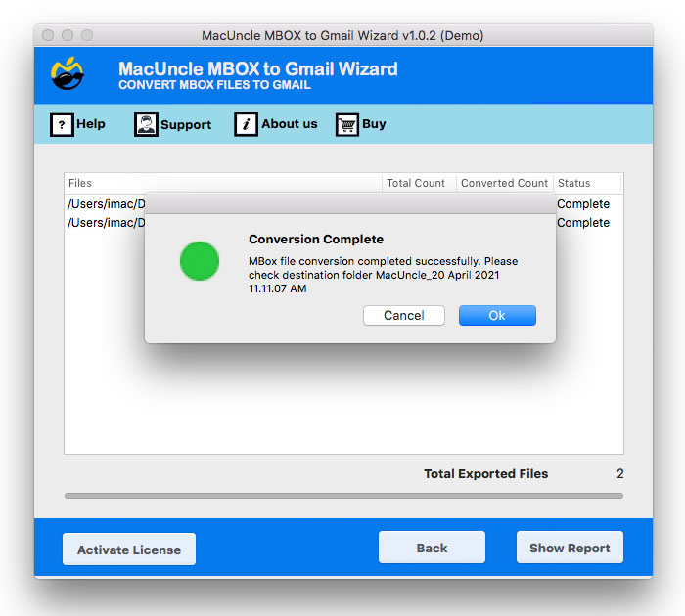This screenshot has width=685, height=616.
Task: Click the window title bar text
Action: click(342, 35)
